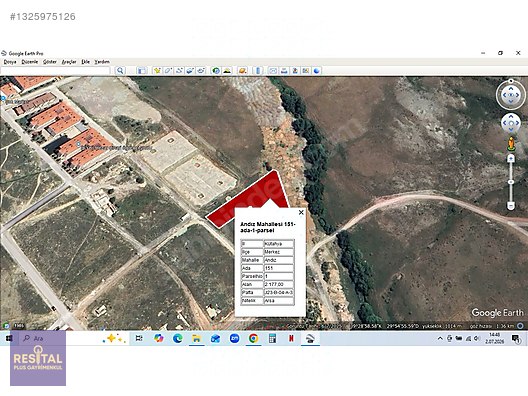Click the Add Image Overlay icon
The height and width of the screenshot is (396, 528).
tap(190, 70)
